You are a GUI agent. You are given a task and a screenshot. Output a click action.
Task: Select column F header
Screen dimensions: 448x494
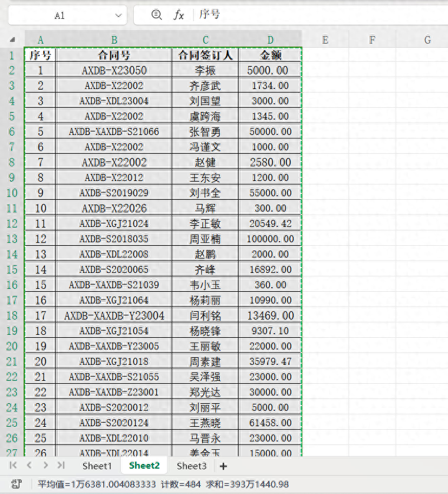tap(372, 39)
